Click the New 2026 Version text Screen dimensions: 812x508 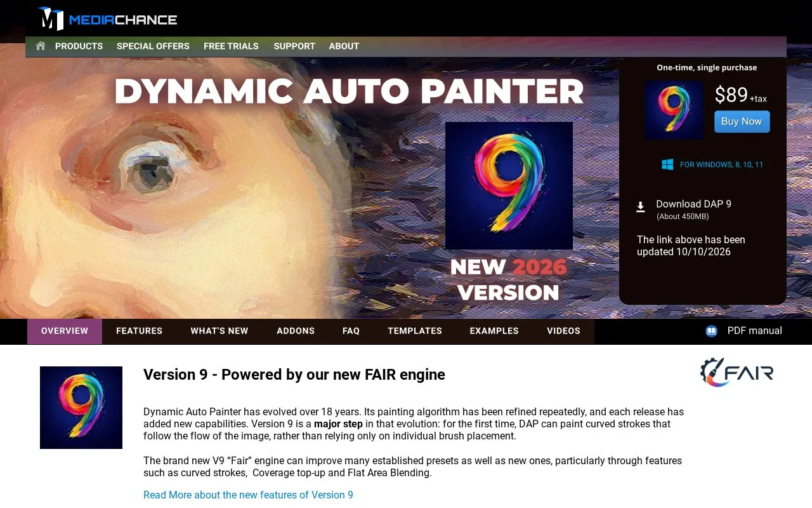pos(508,279)
